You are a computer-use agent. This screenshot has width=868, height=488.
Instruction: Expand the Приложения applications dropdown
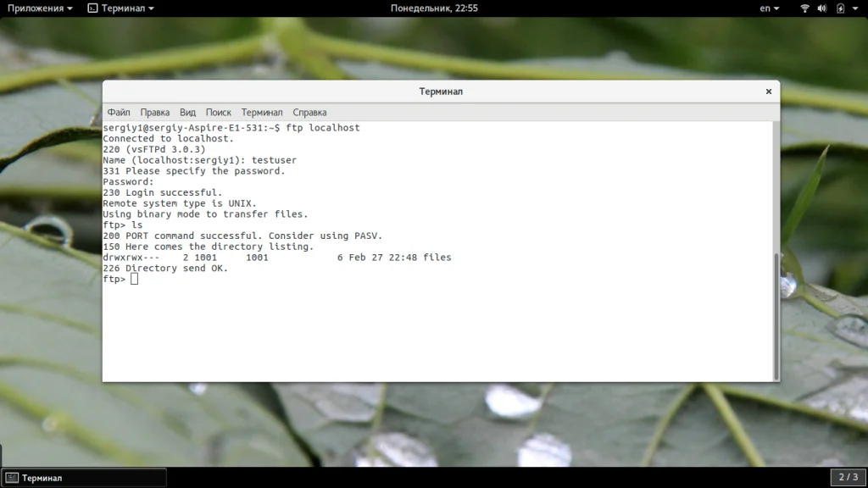[x=40, y=8]
